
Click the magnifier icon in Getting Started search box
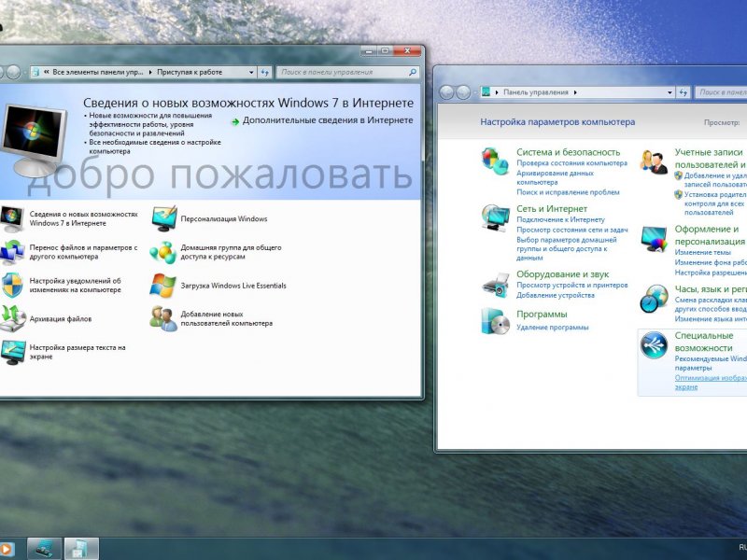[413, 73]
